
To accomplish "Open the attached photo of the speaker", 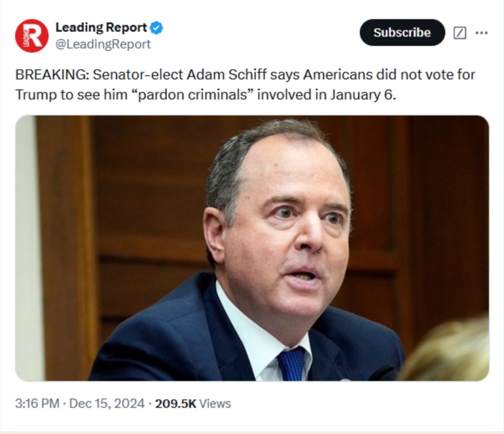I will pyautogui.click(x=252, y=248).
